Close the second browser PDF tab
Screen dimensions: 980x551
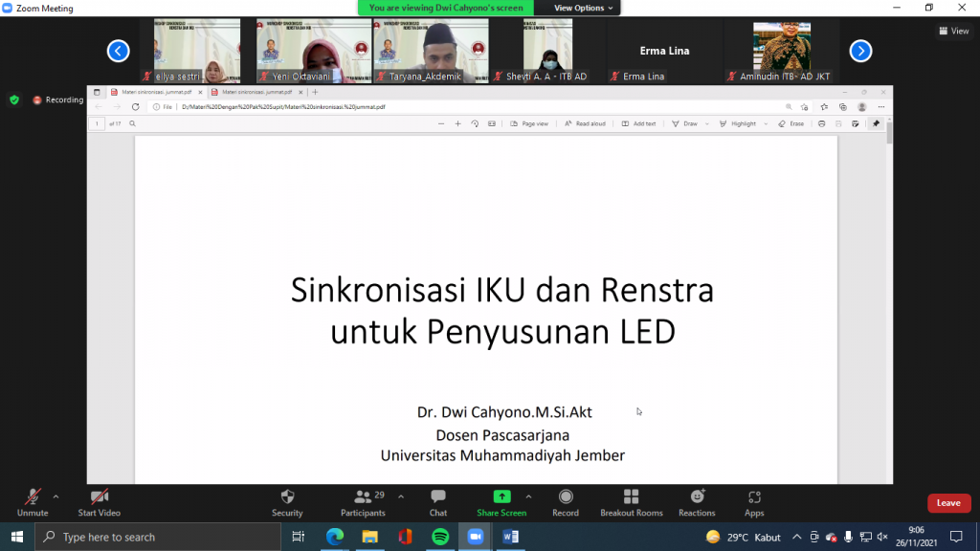click(x=301, y=92)
